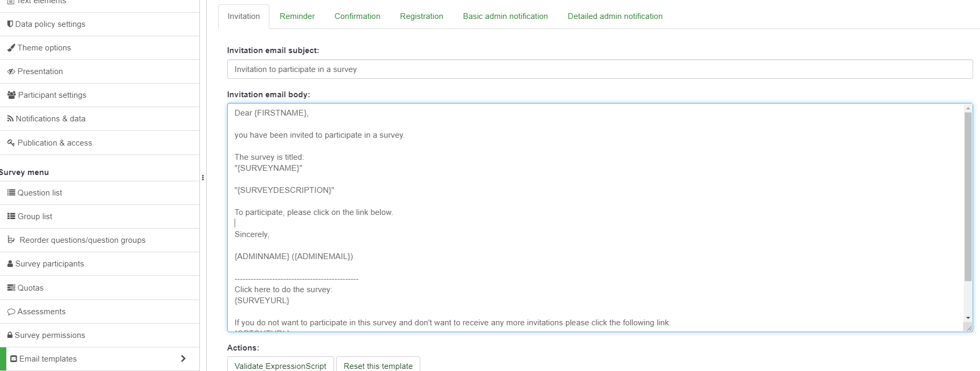Click the key icon for Publication & access
980x371 pixels.
click(x=11, y=143)
